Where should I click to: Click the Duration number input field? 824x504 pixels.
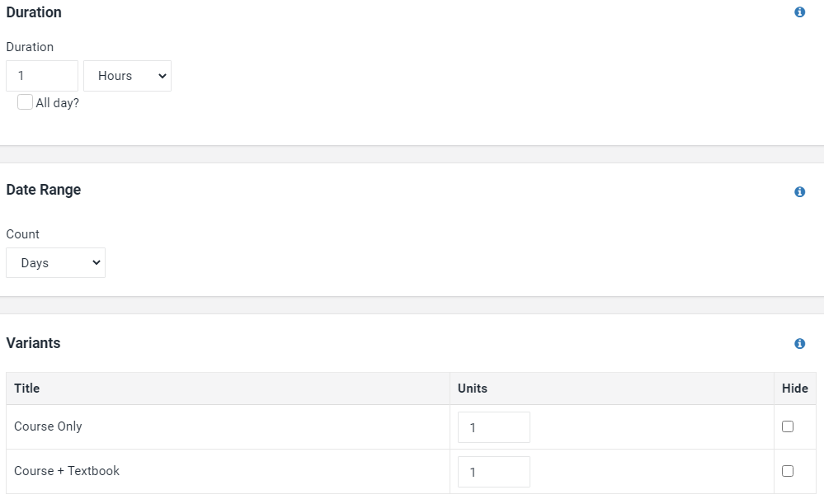click(42, 76)
